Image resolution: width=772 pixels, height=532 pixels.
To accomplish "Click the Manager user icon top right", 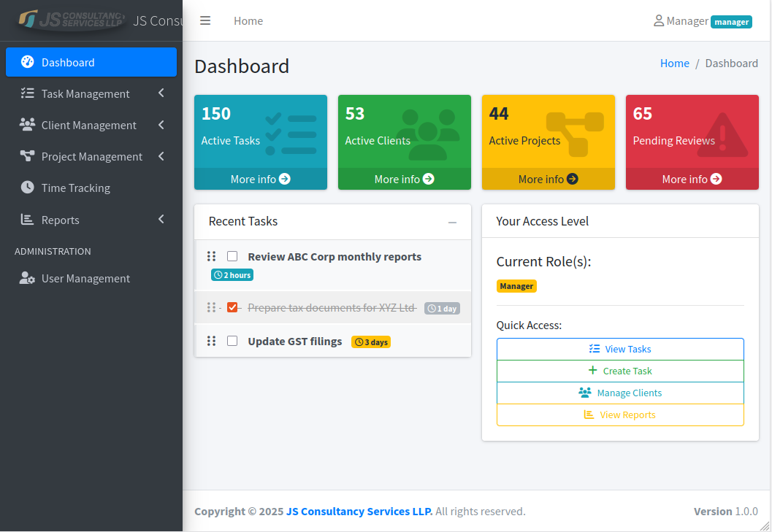I will click(x=658, y=21).
